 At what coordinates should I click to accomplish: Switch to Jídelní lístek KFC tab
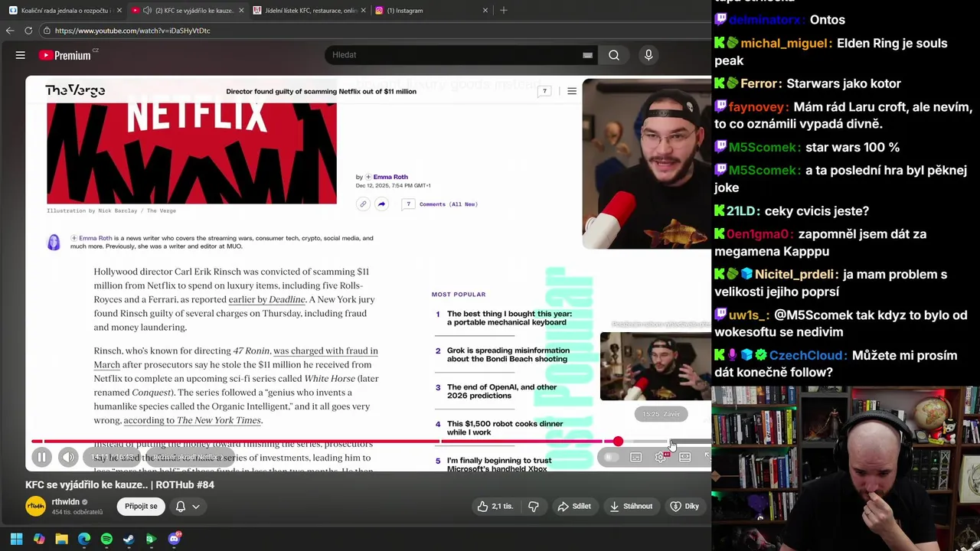310,11
